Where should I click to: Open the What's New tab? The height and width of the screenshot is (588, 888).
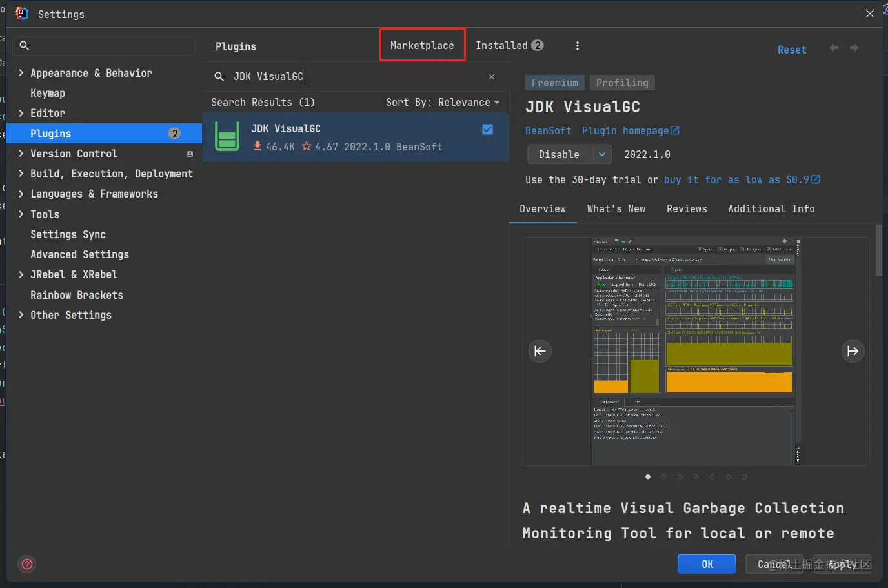pos(616,209)
